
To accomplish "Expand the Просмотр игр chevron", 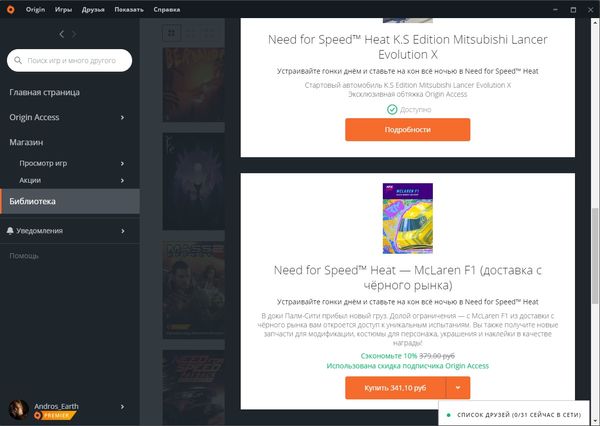I will click(x=122, y=163).
